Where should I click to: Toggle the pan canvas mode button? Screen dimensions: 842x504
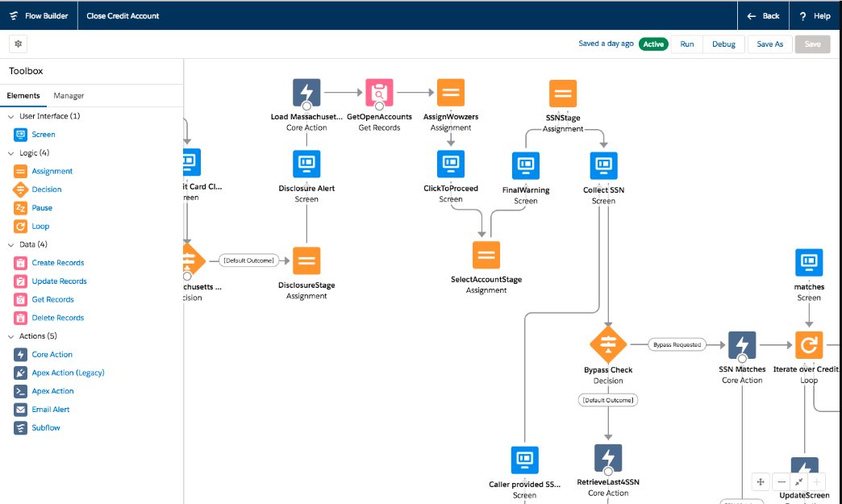point(760,481)
